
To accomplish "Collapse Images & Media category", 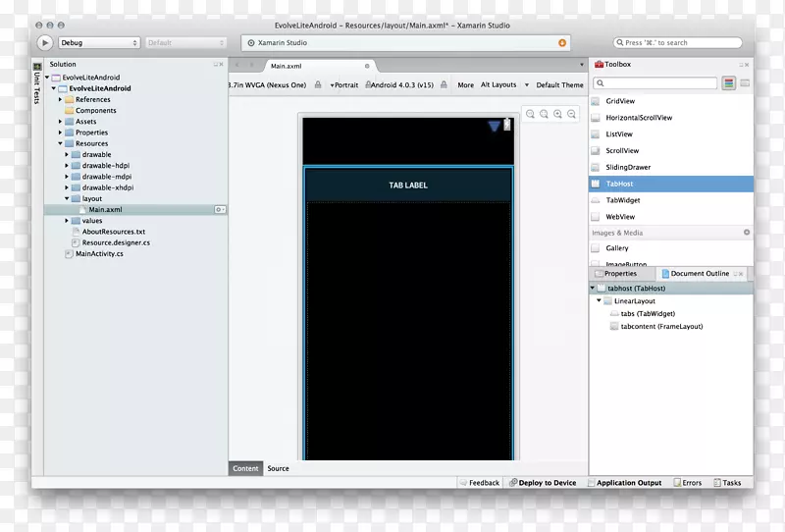I will point(747,233).
